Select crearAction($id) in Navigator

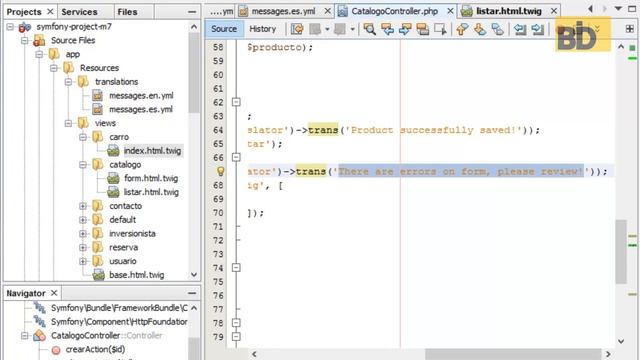point(95,349)
